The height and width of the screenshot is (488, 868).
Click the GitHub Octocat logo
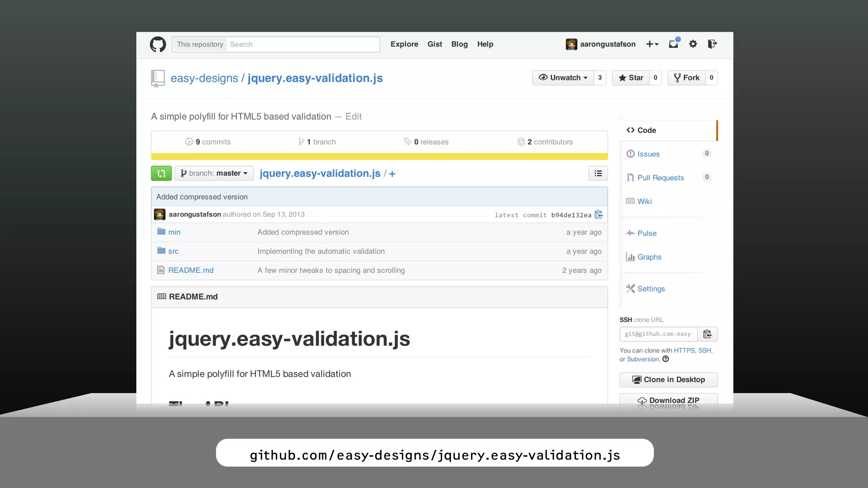(x=158, y=44)
